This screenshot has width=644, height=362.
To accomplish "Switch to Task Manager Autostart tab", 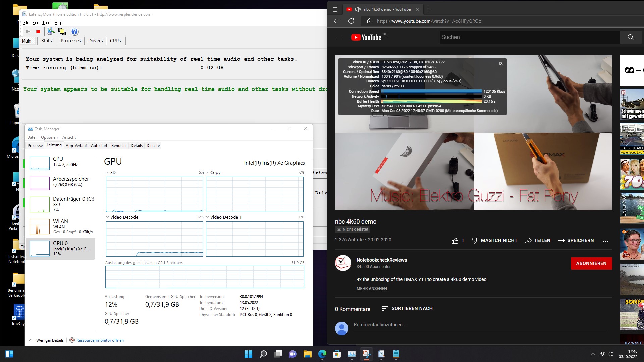I will 99,146.
